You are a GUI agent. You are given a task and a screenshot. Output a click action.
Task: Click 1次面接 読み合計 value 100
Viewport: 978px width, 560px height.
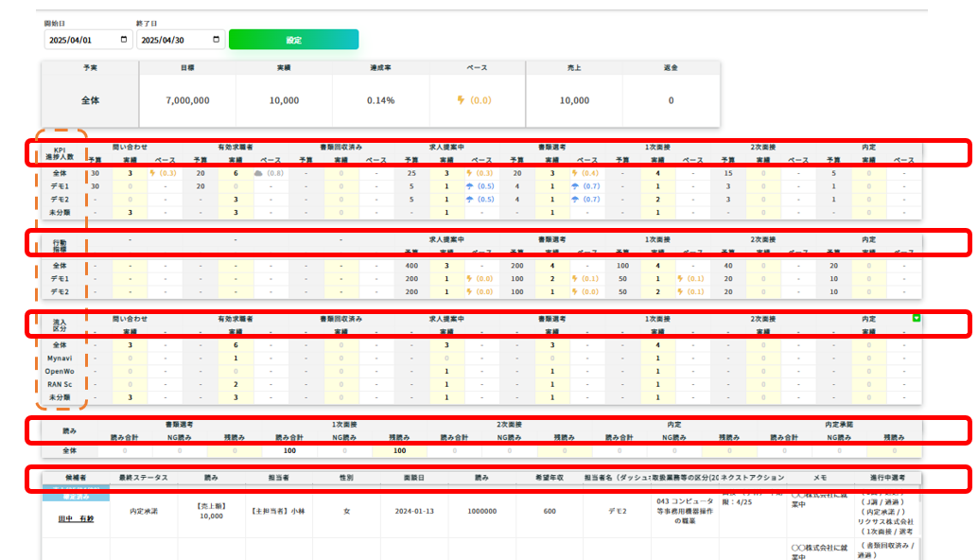pyautogui.click(x=289, y=450)
